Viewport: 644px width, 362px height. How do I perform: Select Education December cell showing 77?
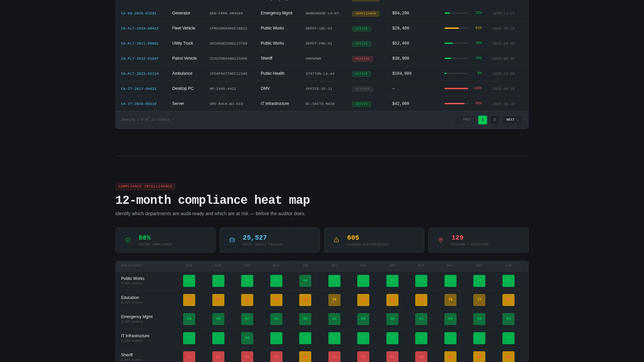[x=479, y=300]
